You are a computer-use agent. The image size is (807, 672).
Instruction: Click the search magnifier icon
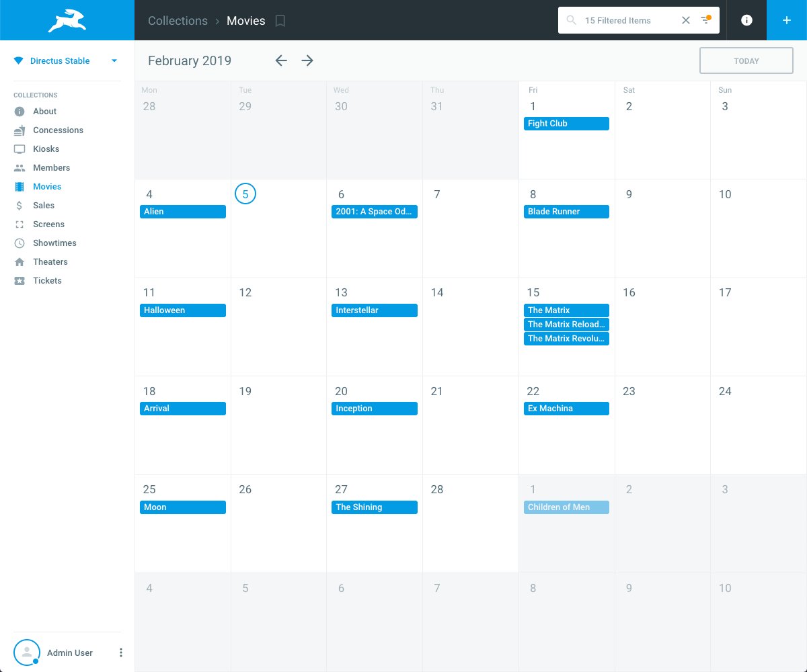click(x=572, y=20)
